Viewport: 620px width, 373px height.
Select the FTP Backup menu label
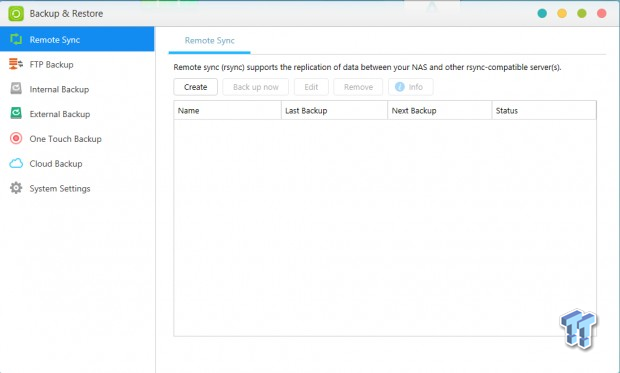tap(51, 64)
